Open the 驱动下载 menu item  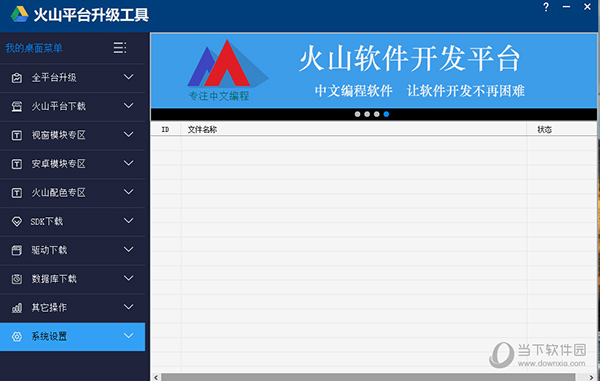pos(72,250)
